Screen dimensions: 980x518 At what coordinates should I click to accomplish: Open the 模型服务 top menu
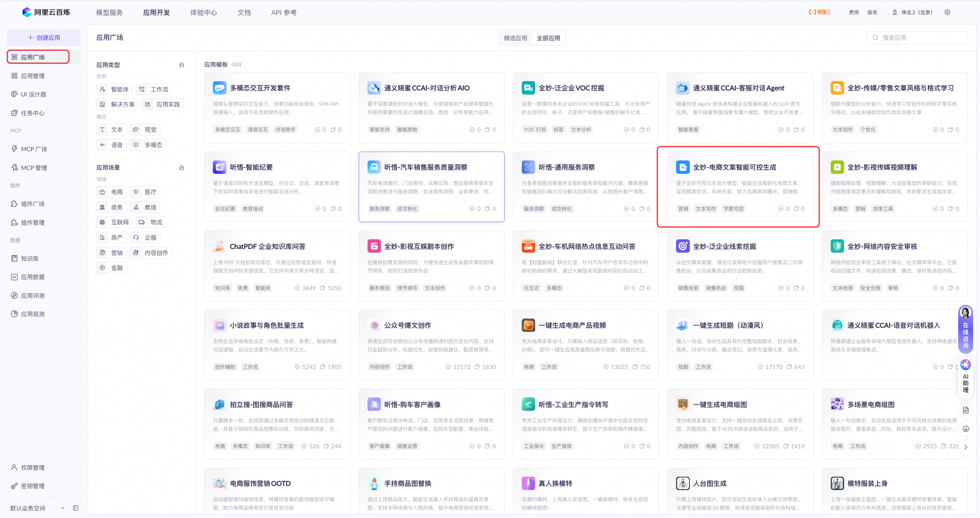pyautogui.click(x=109, y=13)
